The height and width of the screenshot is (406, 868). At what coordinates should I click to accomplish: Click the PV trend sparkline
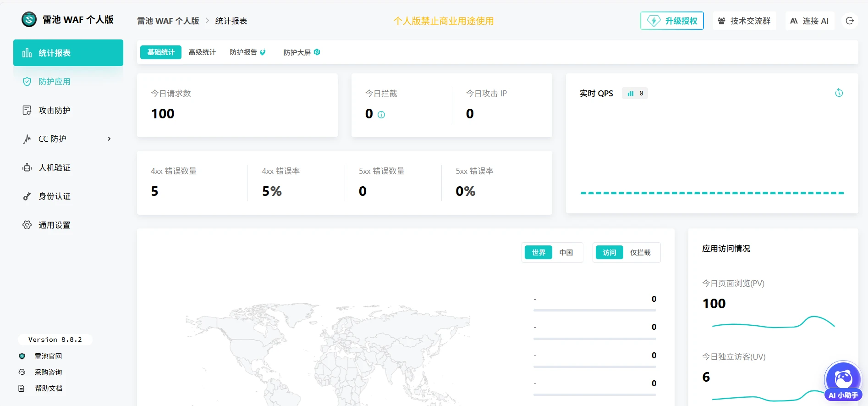tap(773, 322)
